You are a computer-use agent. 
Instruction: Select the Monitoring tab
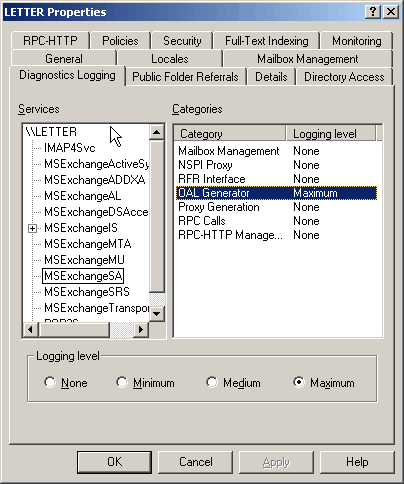[357, 41]
